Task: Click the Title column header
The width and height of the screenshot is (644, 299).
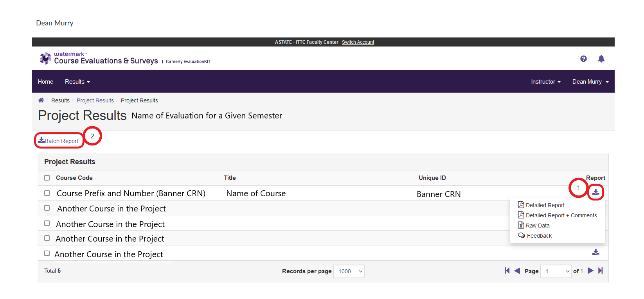Action: [x=230, y=178]
